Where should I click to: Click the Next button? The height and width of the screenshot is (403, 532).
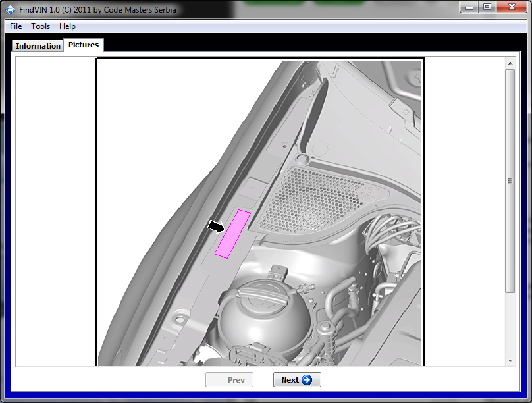297,379
